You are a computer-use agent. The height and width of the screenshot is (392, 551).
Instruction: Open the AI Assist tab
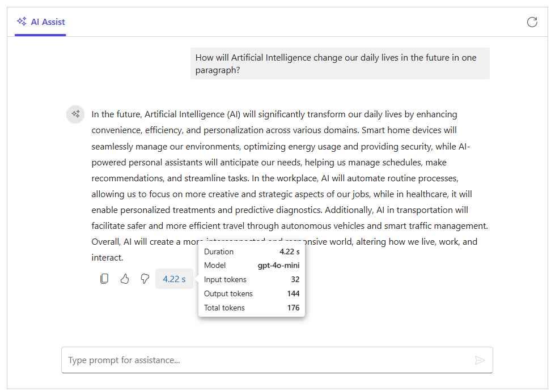point(40,22)
